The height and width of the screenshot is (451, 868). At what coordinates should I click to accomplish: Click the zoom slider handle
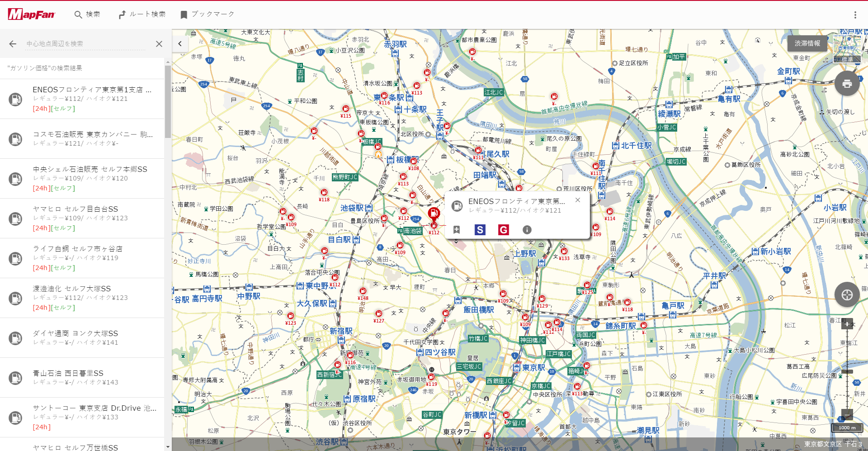pyautogui.click(x=847, y=371)
